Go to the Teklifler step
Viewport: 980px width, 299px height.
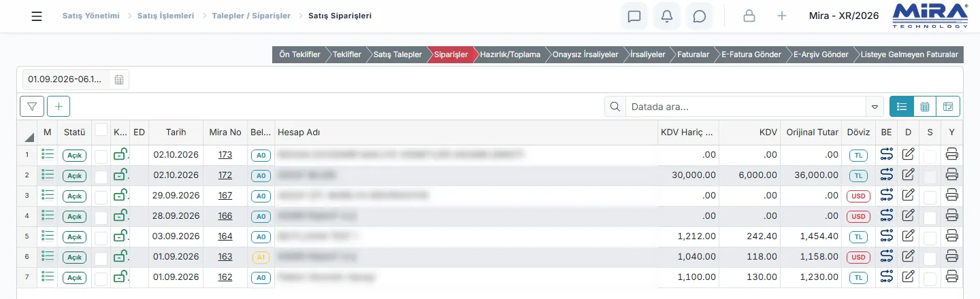point(346,54)
